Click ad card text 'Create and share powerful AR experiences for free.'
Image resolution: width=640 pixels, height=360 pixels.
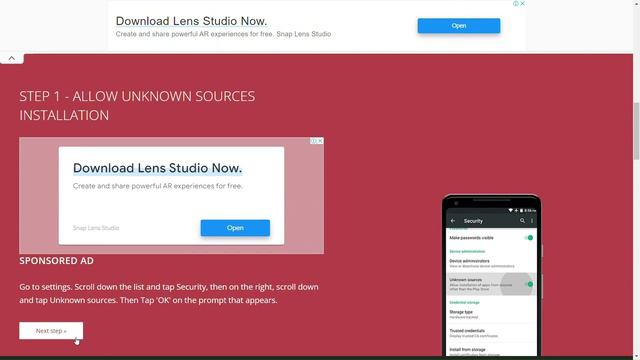click(x=158, y=186)
